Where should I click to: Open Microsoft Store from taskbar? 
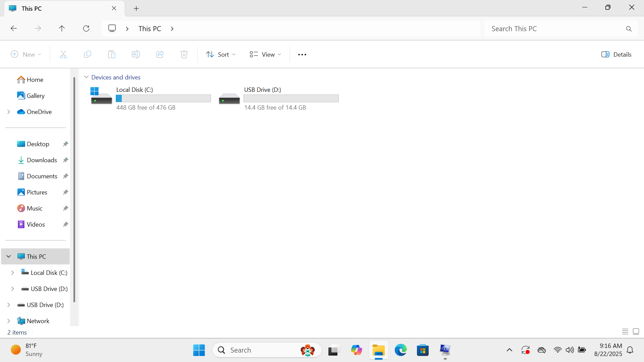[x=423, y=350]
